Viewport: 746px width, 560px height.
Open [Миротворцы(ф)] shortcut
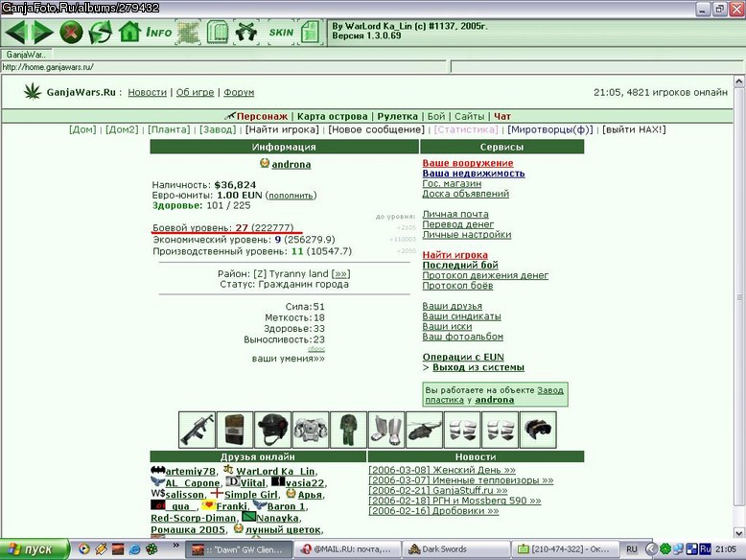pos(550,129)
